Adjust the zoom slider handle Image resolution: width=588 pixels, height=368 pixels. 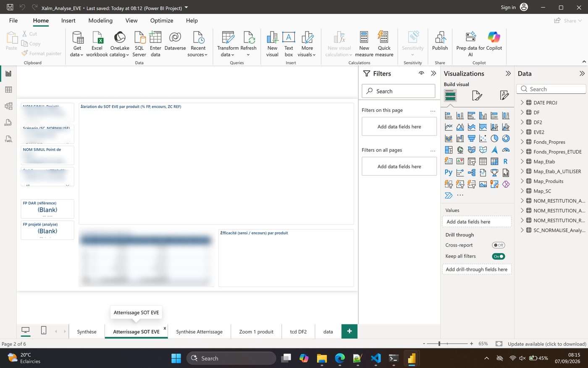coord(439,344)
